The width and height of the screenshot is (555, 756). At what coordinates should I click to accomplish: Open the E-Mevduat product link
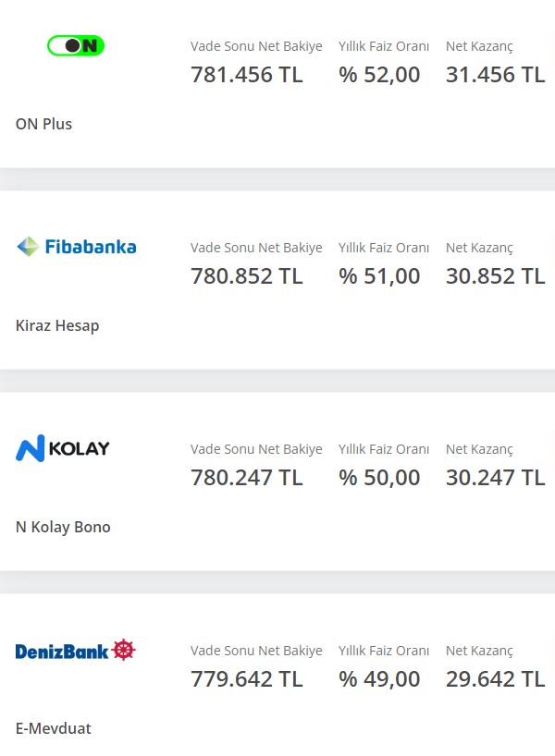point(53,728)
